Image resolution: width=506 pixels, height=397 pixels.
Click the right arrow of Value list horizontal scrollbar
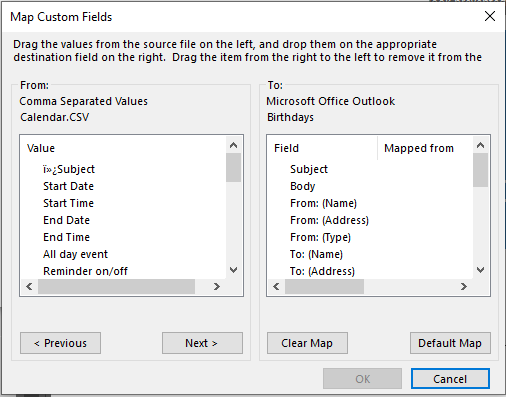tap(217, 286)
